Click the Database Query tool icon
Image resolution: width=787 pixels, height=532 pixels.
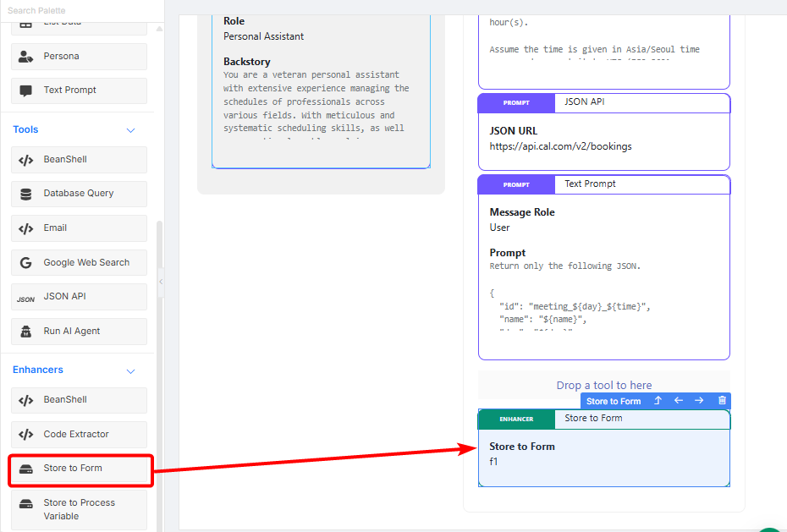tap(26, 194)
